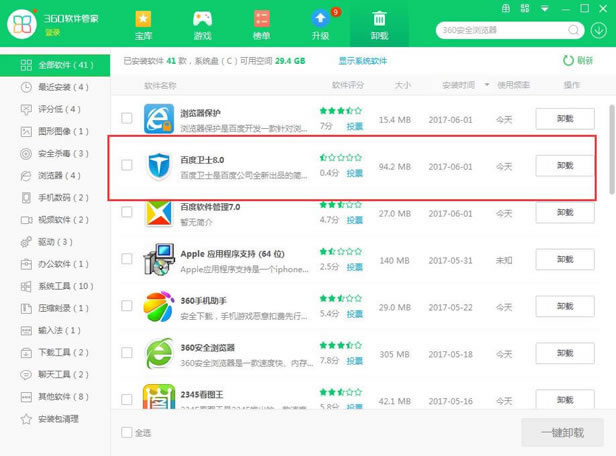Toggle the 全选 select-all checkbox
616x456 pixels.
(x=126, y=432)
